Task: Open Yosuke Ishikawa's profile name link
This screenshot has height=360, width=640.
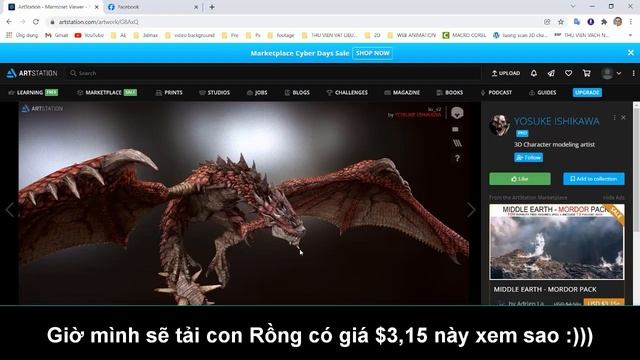Action: click(556, 121)
